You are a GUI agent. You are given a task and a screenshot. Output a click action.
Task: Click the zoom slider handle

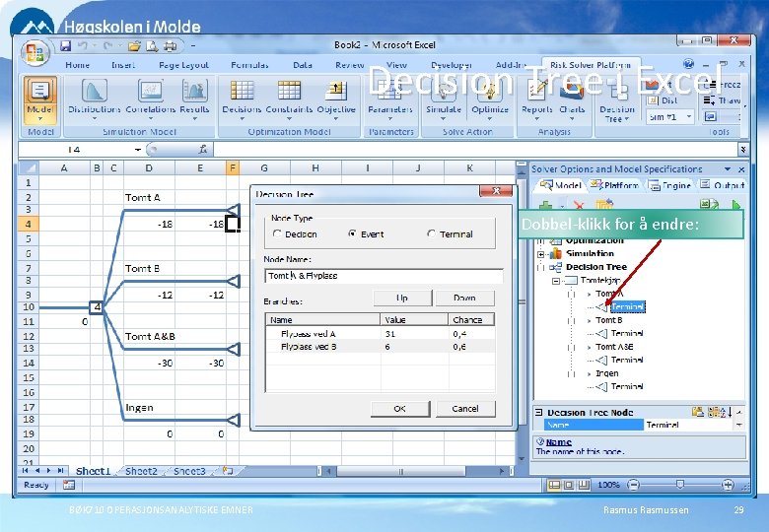(680, 485)
